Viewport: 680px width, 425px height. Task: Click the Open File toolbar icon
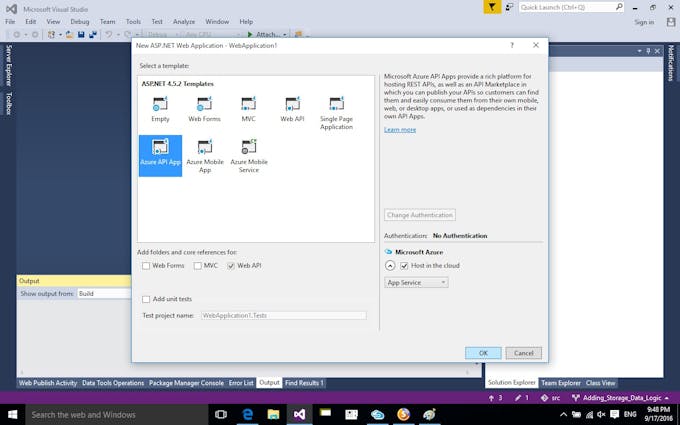(69, 34)
